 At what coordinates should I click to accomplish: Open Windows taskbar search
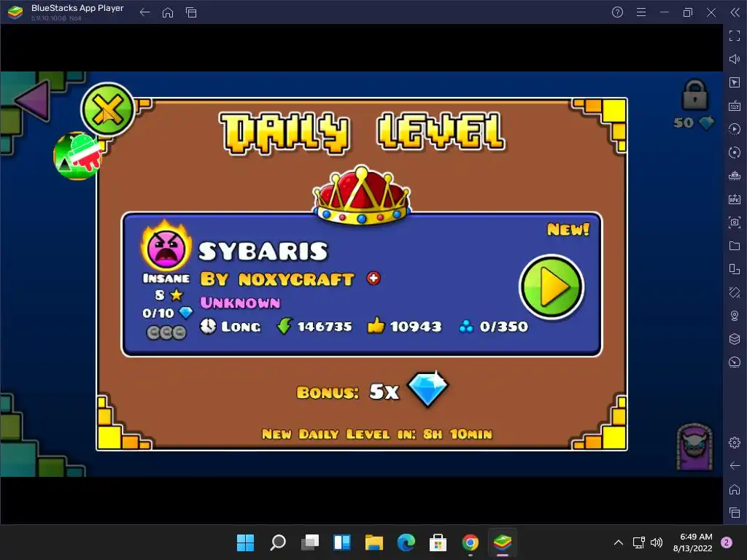[x=278, y=542]
